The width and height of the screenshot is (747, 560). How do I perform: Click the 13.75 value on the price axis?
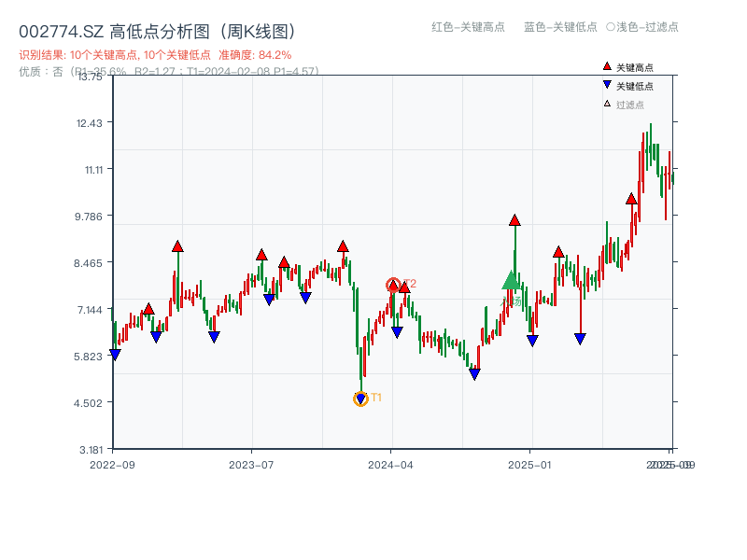tap(92, 78)
